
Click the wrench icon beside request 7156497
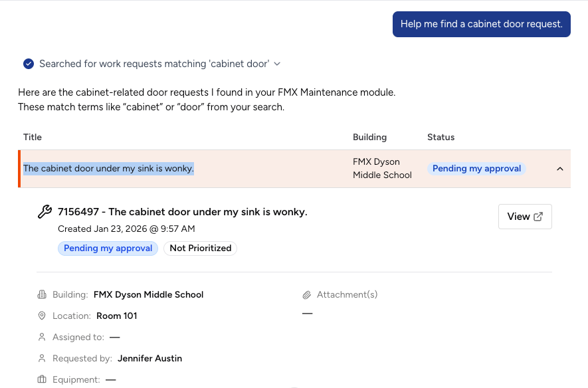[x=45, y=212]
